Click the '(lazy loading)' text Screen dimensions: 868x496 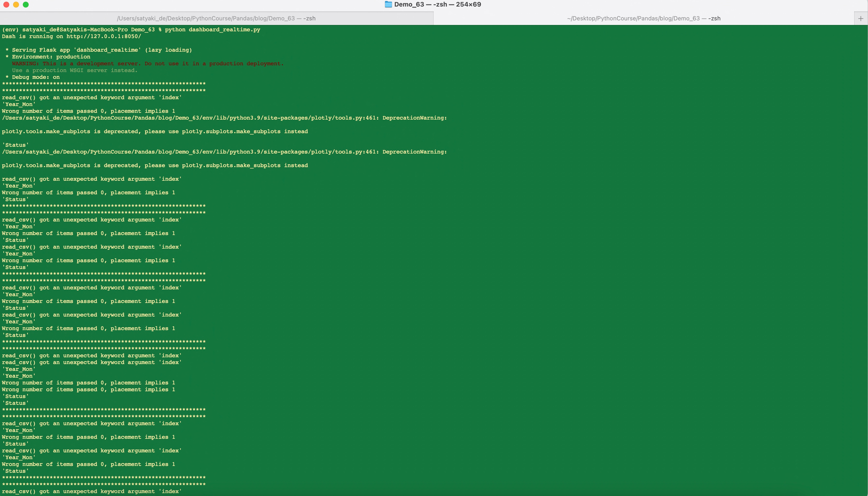point(168,50)
